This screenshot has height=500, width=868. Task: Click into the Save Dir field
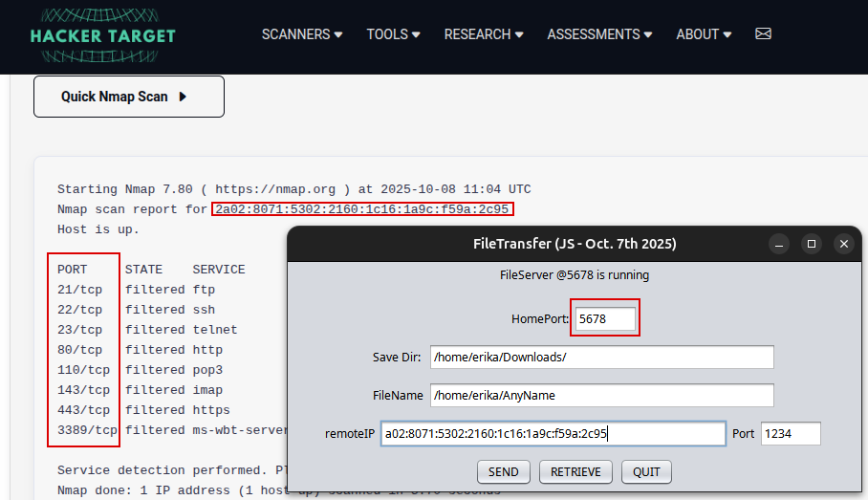click(x=601, y=357)
